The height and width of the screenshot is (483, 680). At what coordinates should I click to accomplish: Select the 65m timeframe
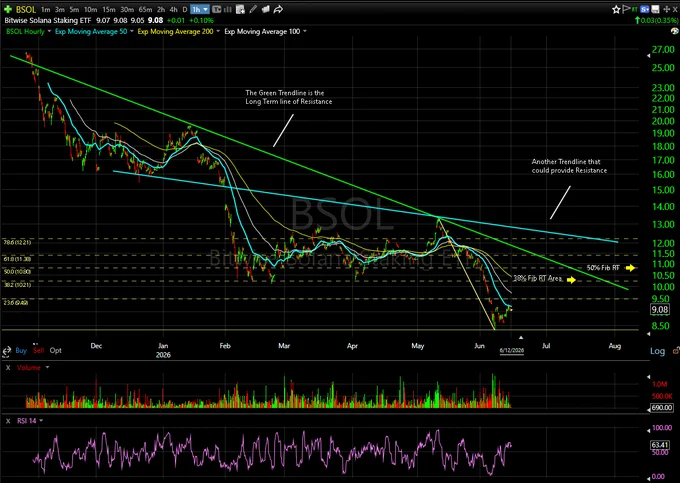pyautogui.click(x=145, y=10)
